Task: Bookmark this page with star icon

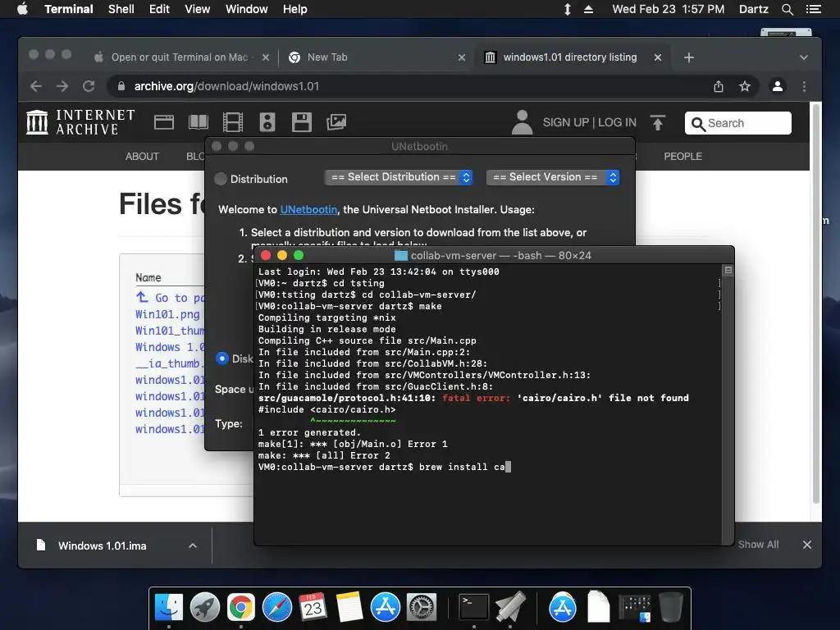Action: click(745, 86)
